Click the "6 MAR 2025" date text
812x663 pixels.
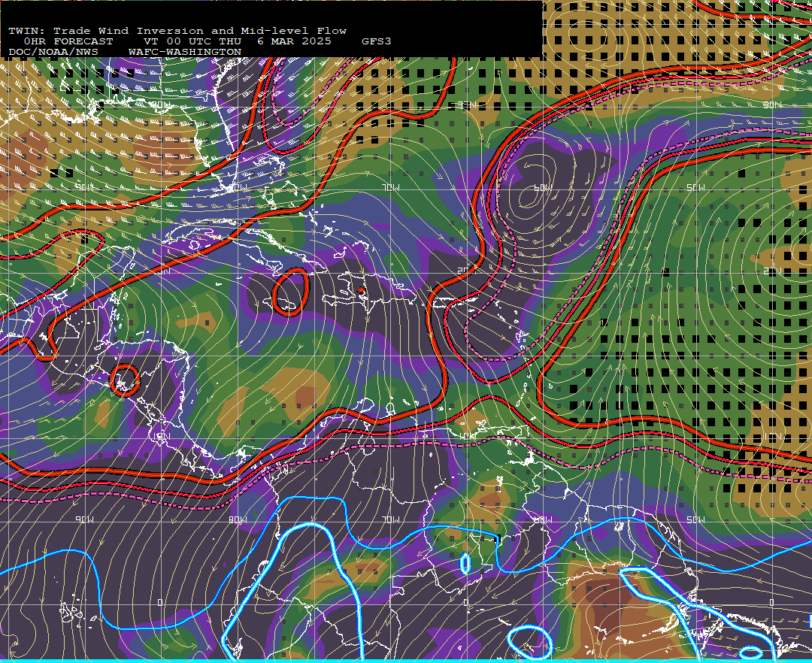tap(294, 41)
